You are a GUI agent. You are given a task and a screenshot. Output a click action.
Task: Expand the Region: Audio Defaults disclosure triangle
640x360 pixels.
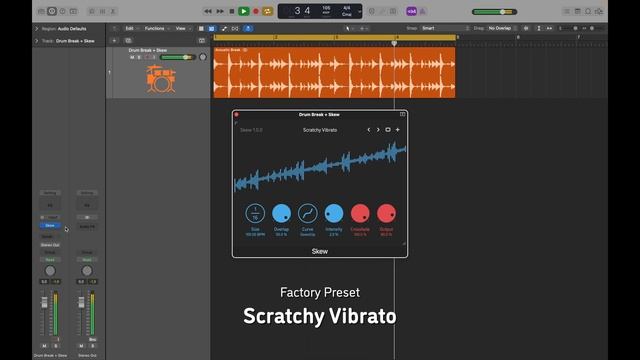tap(37, 29)
